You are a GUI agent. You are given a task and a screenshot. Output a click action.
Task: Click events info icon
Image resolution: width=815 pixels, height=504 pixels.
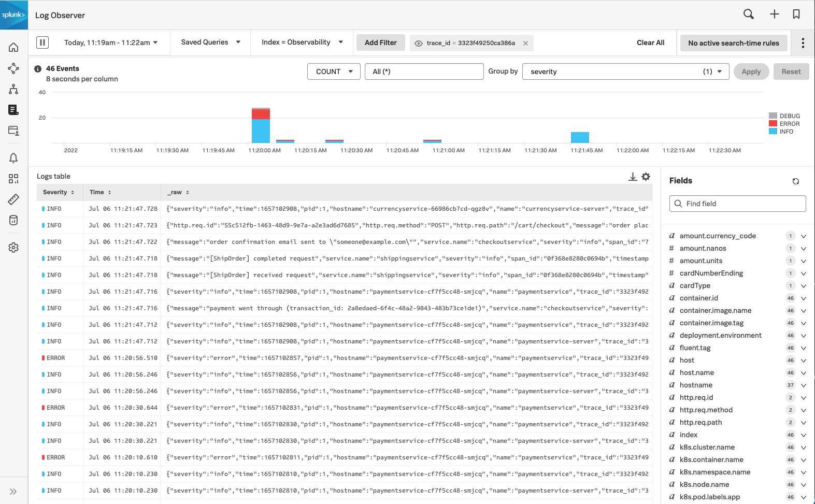[x=38, y=69]
